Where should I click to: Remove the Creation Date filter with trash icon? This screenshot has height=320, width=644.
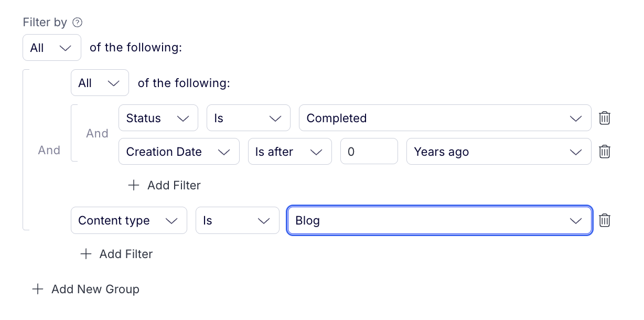pyautogui.click(x=605, y=152)
